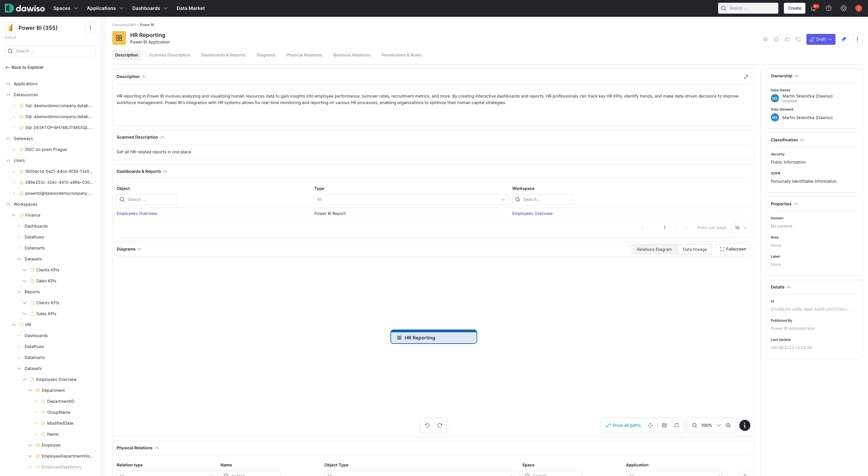Click the thumbs down icon
868x476 pixels.
(x=798, y=39)
